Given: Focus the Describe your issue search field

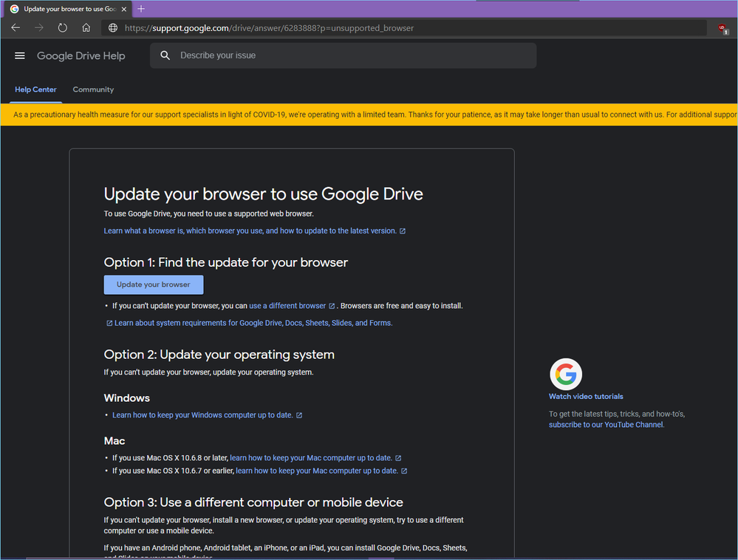Looking at the screenshot, I should [343, 55].
